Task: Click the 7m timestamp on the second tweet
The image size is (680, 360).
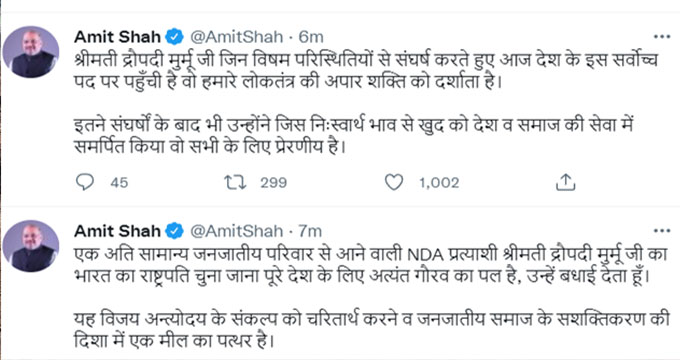Action: [310, 231]
